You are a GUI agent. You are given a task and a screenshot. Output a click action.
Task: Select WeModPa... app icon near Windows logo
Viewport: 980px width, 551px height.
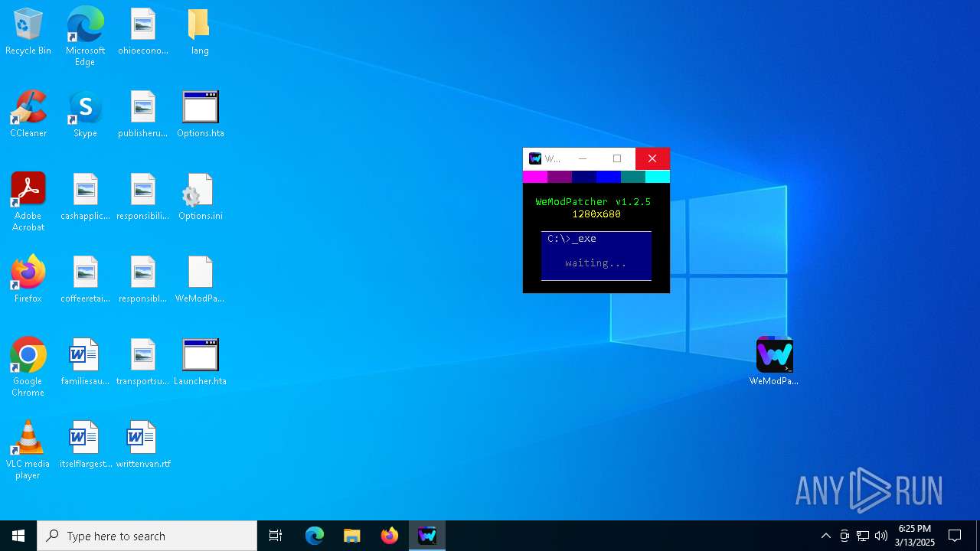(x=774, y=361)
